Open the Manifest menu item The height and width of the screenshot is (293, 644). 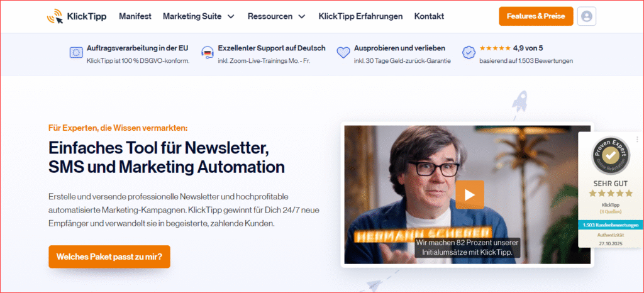coord(135,16)
